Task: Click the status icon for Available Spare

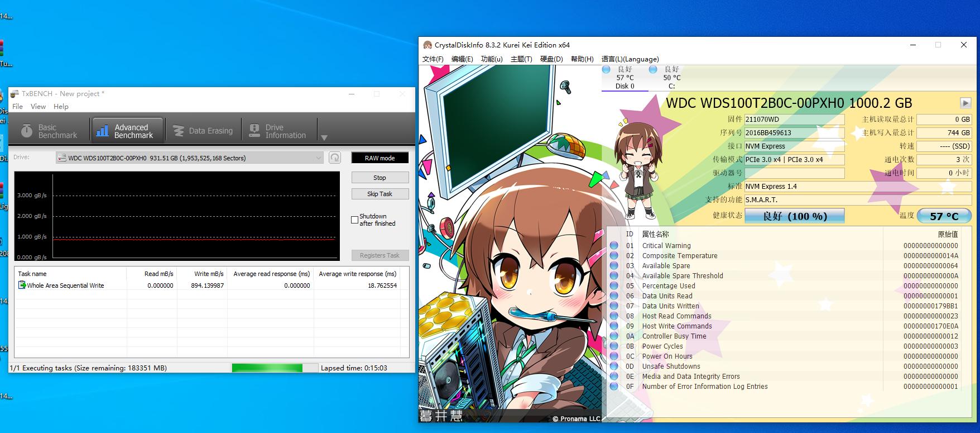Action: click(x=614, y=266)
